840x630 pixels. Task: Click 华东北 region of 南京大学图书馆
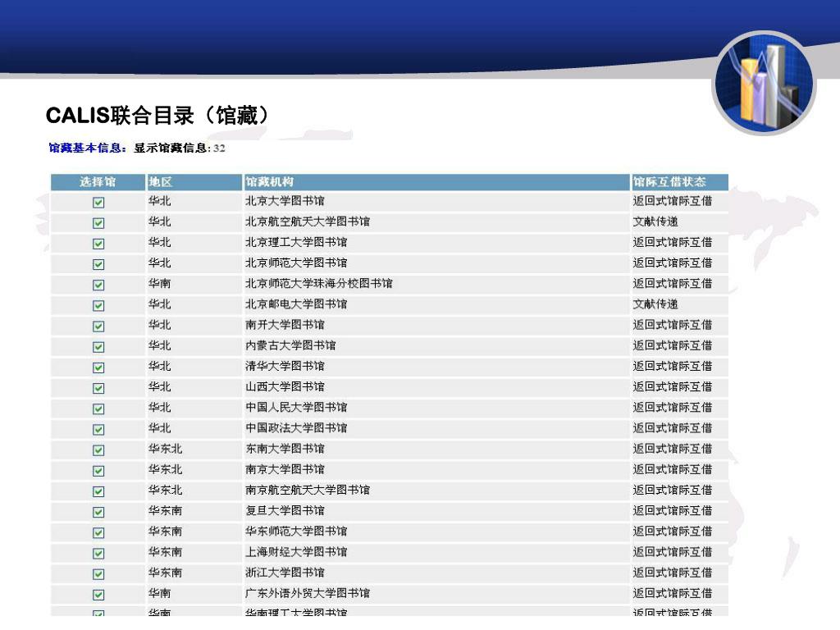pyautogui.click(x=165, y=469)
